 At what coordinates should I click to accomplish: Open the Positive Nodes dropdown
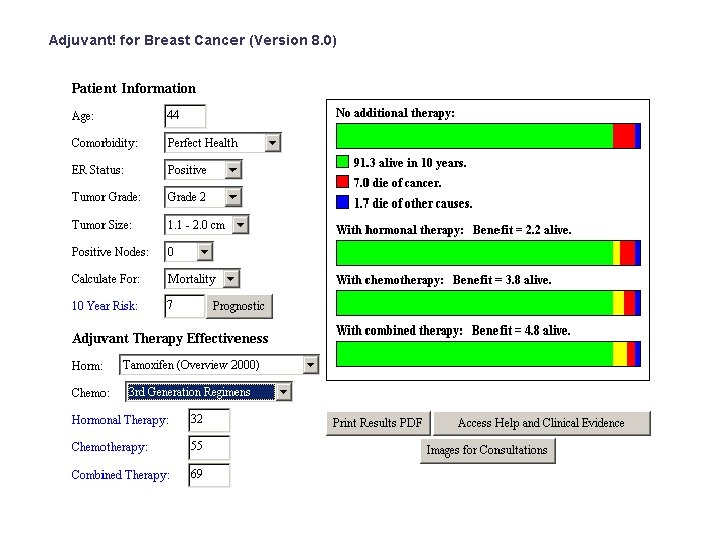(x=204, y=252)
